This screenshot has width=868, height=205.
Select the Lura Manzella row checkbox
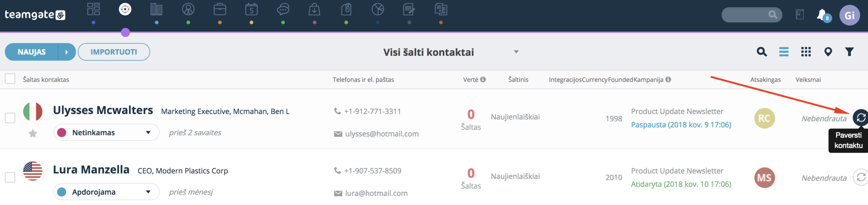pyautogui.click(x=10, y=177)
